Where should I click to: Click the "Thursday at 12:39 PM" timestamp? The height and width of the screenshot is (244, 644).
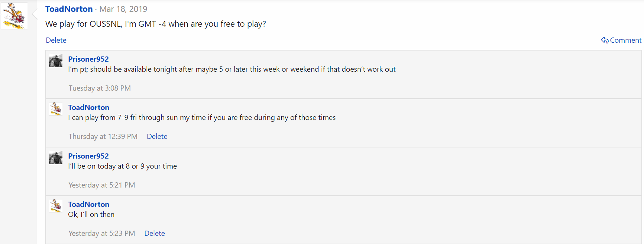tap(103, 136)
